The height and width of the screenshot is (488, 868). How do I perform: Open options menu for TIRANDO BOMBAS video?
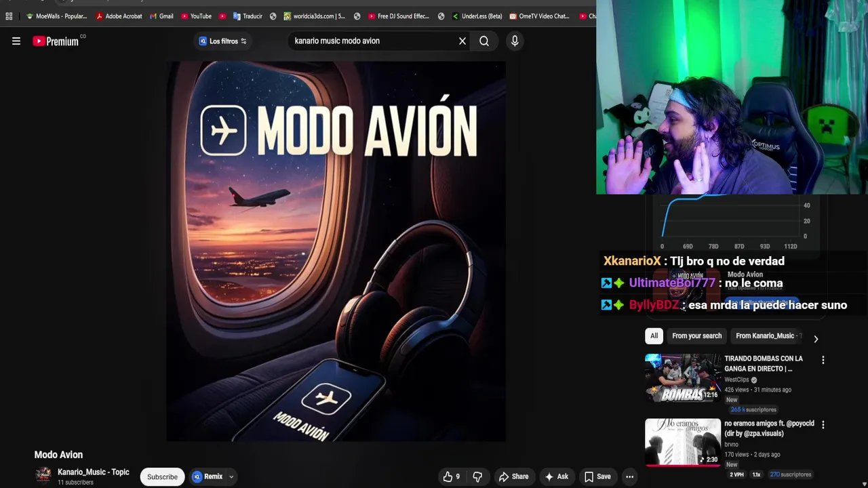pos(823,361)
